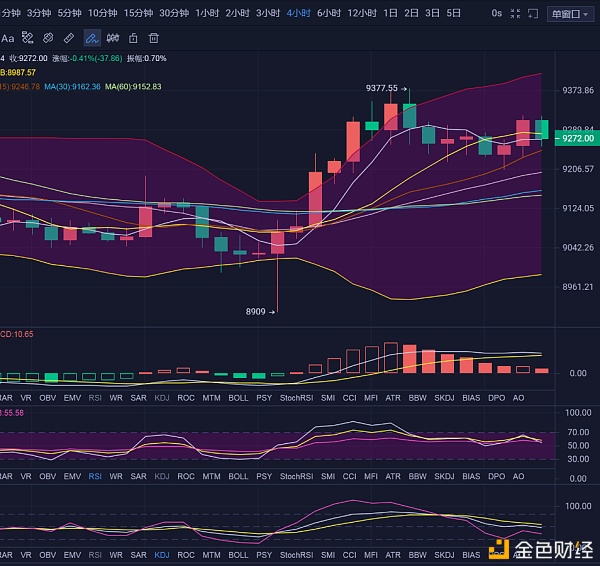Click the share/export icon beside the trash
This screenshot has width=600, height=566.
[133, 37]
